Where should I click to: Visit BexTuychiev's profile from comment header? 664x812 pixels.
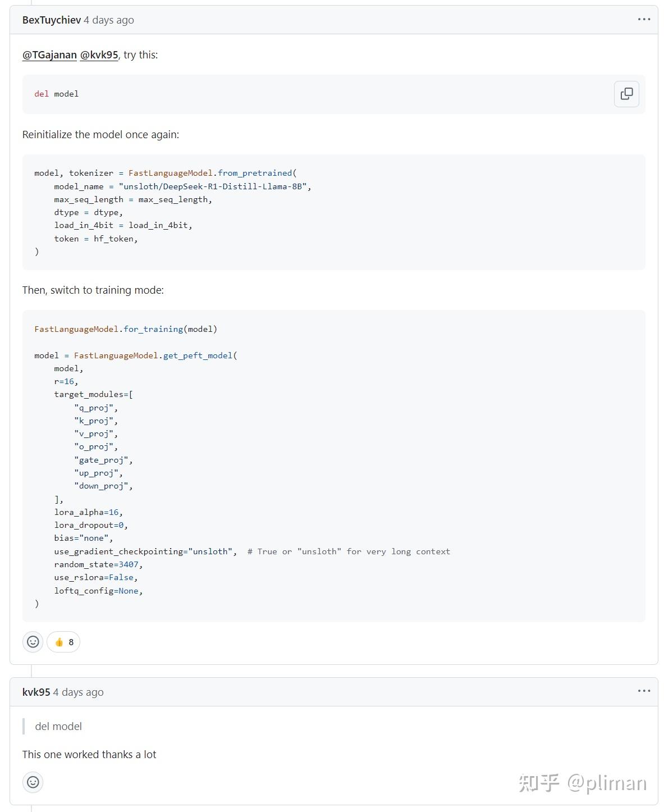point(52,20)
